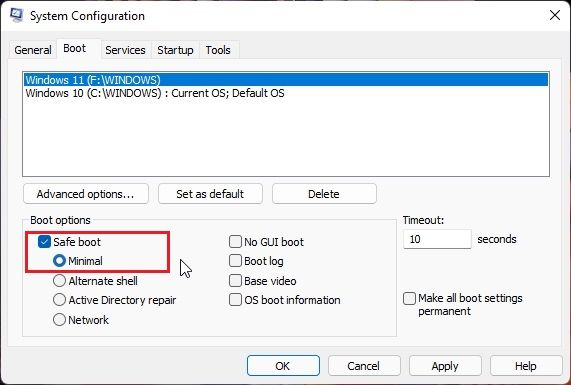This screenshot has width=571, height=385.
Task: Open the Tools tab
Action: click(x=218, y=50)
